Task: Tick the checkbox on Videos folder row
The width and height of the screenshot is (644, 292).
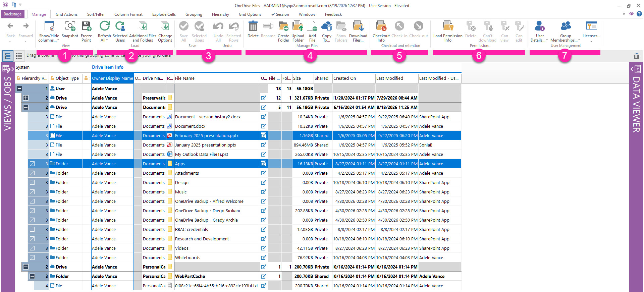Action: [x=32, y=248]
